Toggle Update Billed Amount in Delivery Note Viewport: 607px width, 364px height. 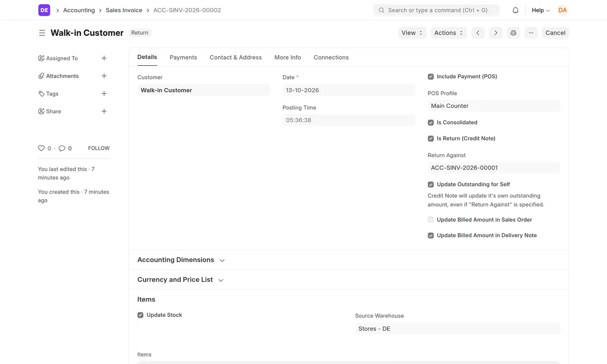pyautogui.click(x=431, y=236)
